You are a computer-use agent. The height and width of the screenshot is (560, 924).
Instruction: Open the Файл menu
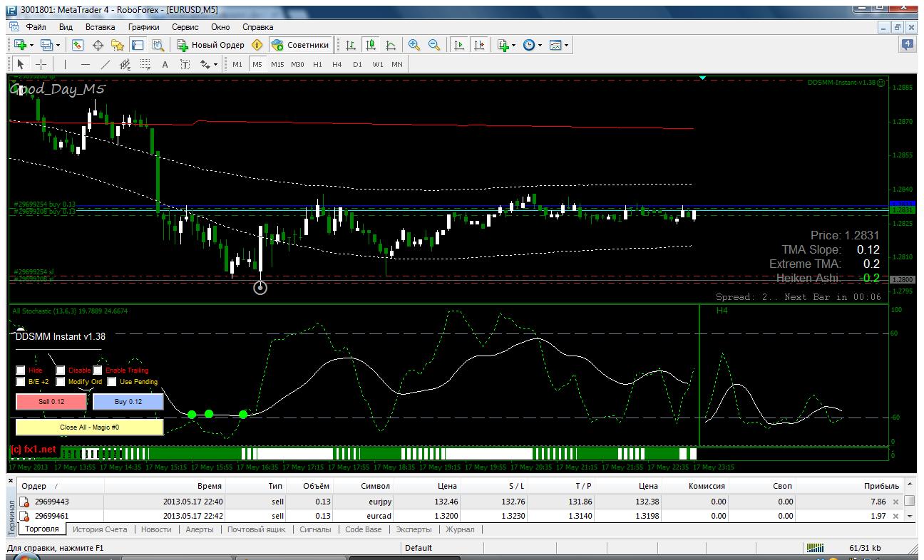point(36,26)
